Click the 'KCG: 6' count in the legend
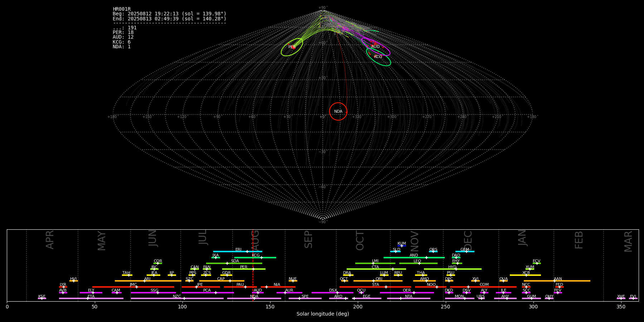This screenshot has height=322, width=644. click(122, 42)
